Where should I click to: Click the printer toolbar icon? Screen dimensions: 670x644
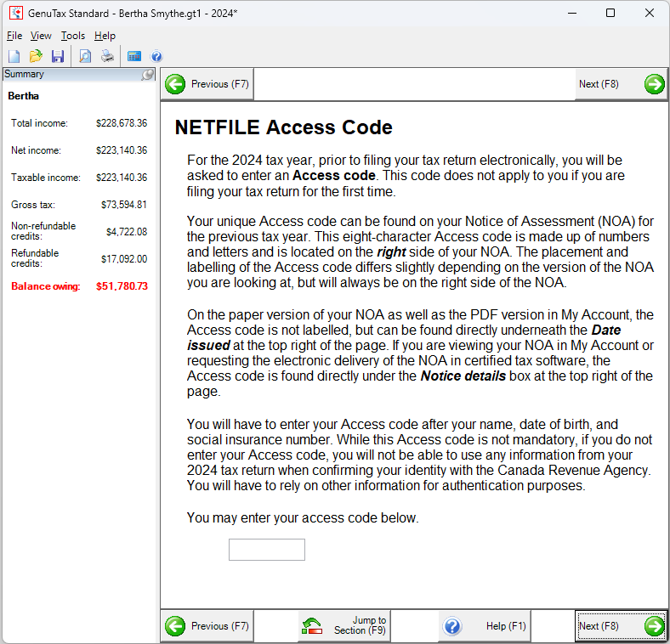[x=107, y=56]
